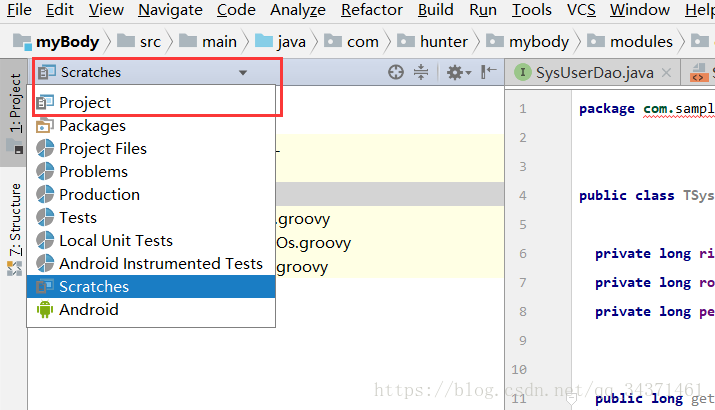Select Project view from the list
Viewport: 715px width, 410px height.
tap(85, 102)
